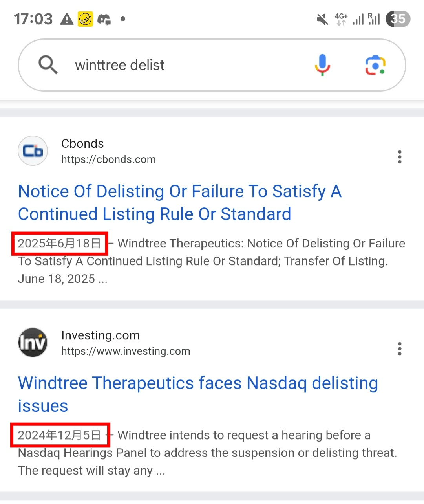
Task: Open Windtree Therapeutics faces Nasdaq delisting link
Action: click(198, 394)
